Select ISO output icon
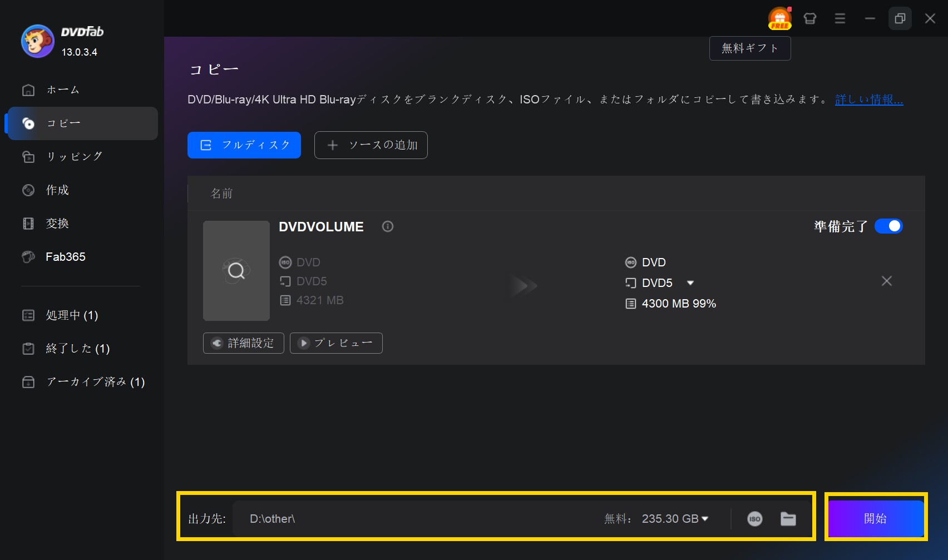 [x=755, y=519]
